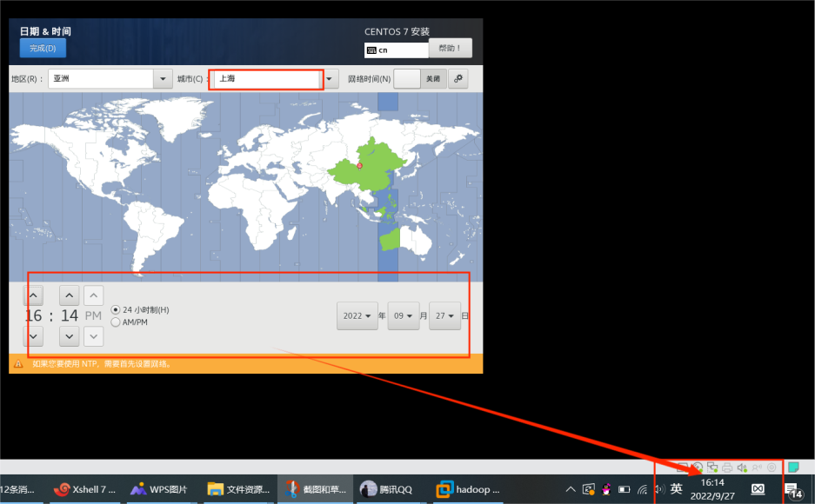Viewport: 815px width, 504px height.
Task: Expand the 城市 city dropdown arrow
Action: pyautogui.click(x=330, y=79)
